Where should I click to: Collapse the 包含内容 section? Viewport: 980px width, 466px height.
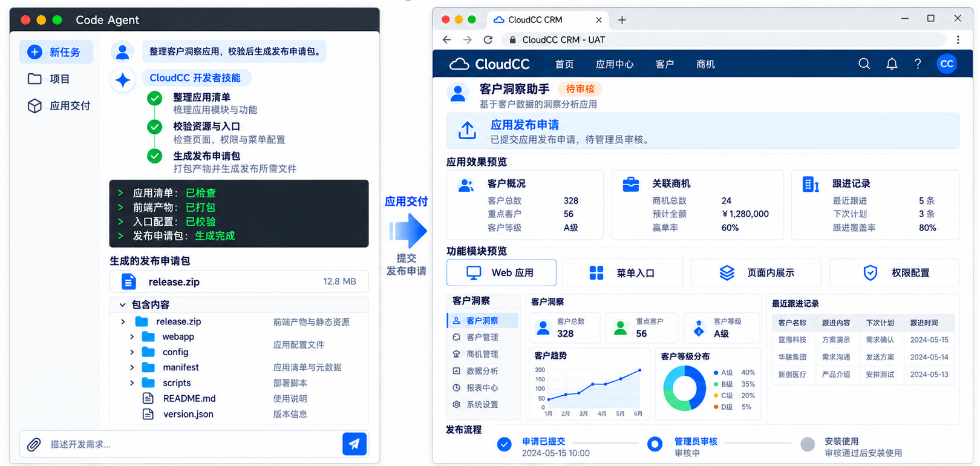click(x=122, y=304)
